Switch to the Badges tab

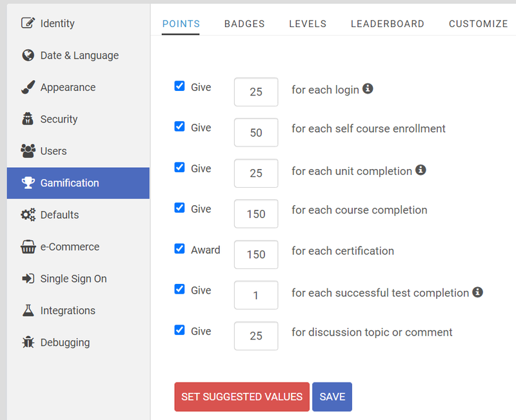pos(244,24)
